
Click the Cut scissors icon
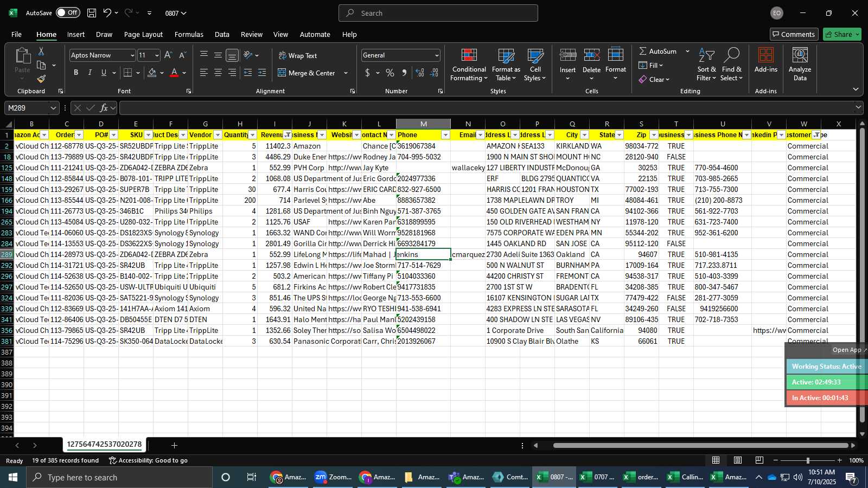(x=41, y=51)
